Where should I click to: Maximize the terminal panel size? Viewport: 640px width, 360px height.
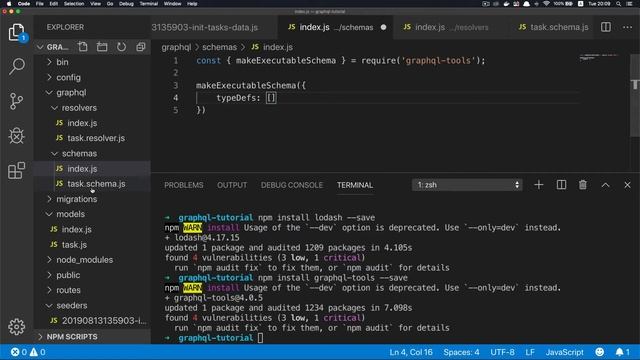pyautogui.click(x=605, y=185)
